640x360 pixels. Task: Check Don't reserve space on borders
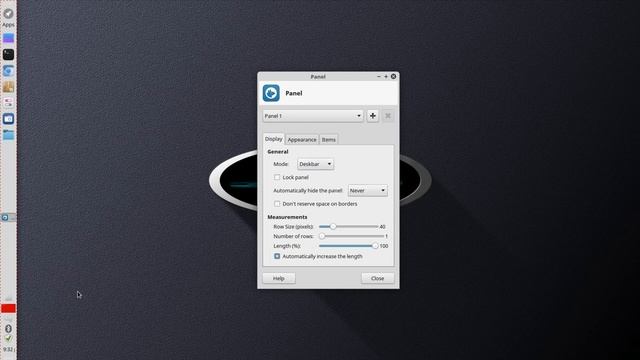point(277,204)
